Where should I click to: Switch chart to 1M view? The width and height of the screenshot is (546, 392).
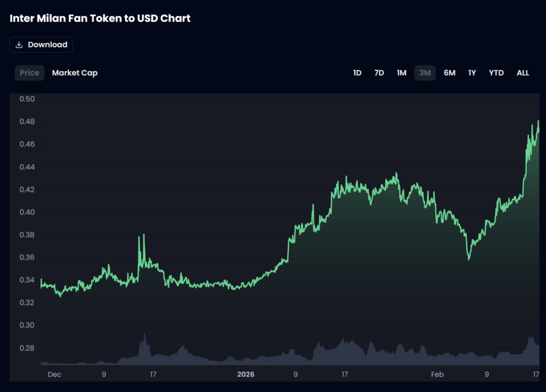(402, 72)
